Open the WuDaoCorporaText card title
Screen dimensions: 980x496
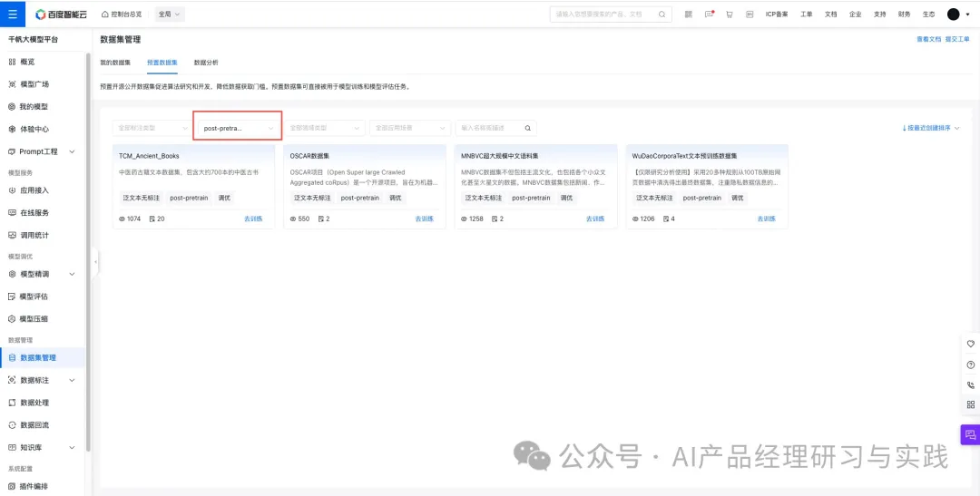pos(684,156)
